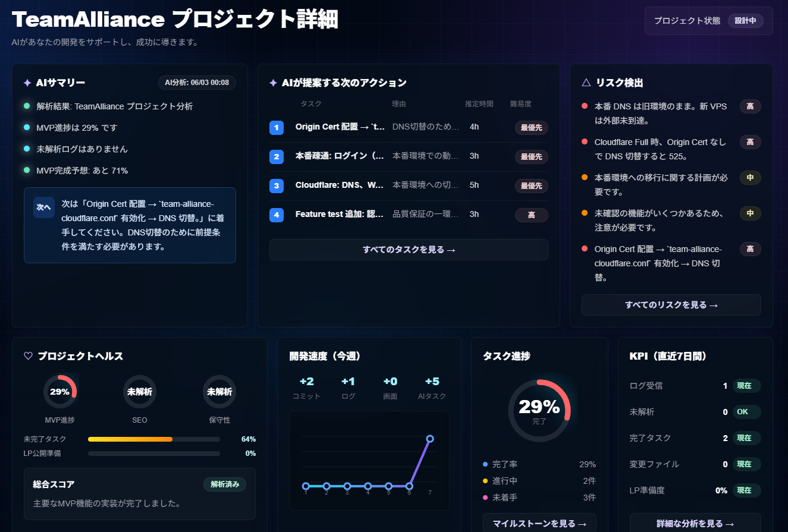788x532 pixels.
Task: Click the number 1 badge for Origin Cert task
Action: point(277,128)
